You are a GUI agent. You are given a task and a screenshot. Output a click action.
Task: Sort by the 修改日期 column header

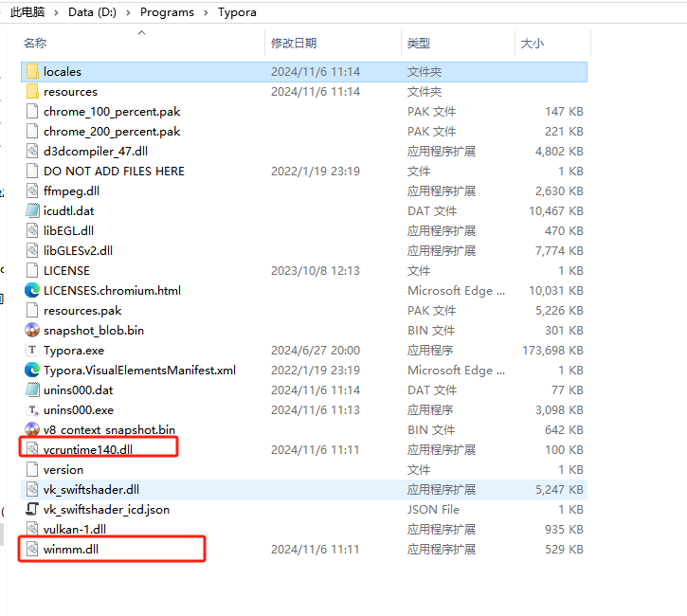(x=294, y=44)
